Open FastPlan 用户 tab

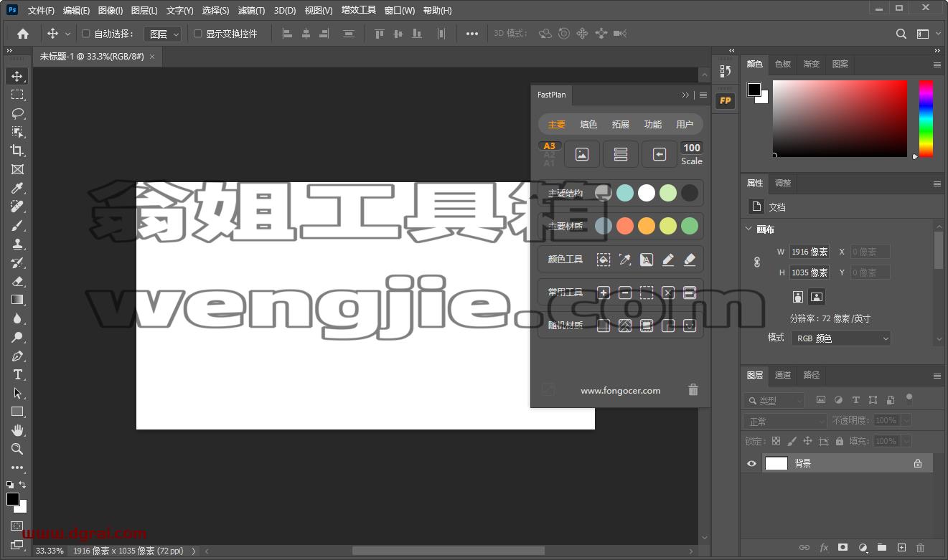click(x=685, y=124)
